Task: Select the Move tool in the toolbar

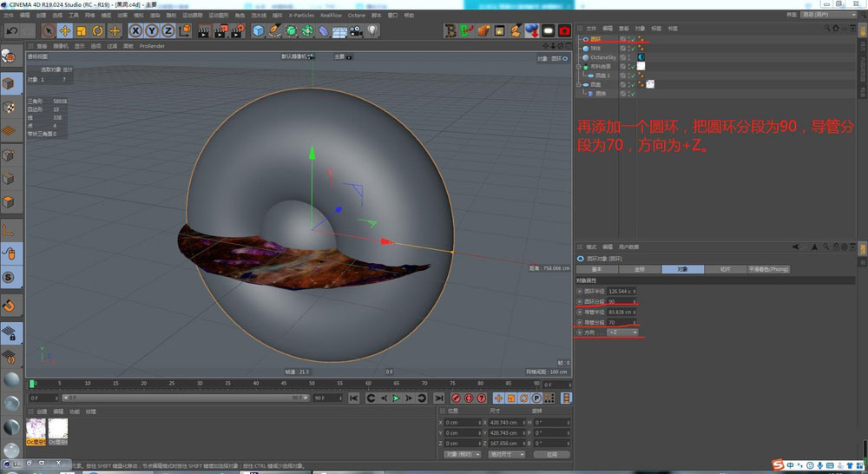Action: tap(64, 31)
